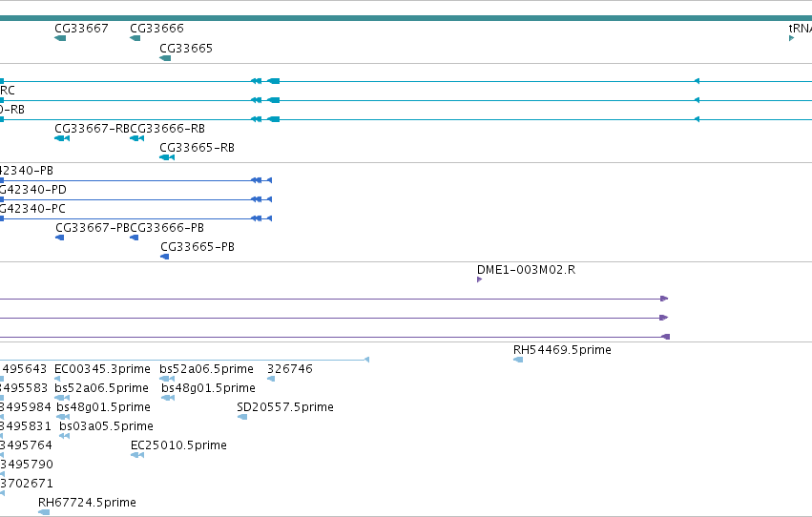
Task: Open the RH54469.5prime EST
Action: [562, 350]
